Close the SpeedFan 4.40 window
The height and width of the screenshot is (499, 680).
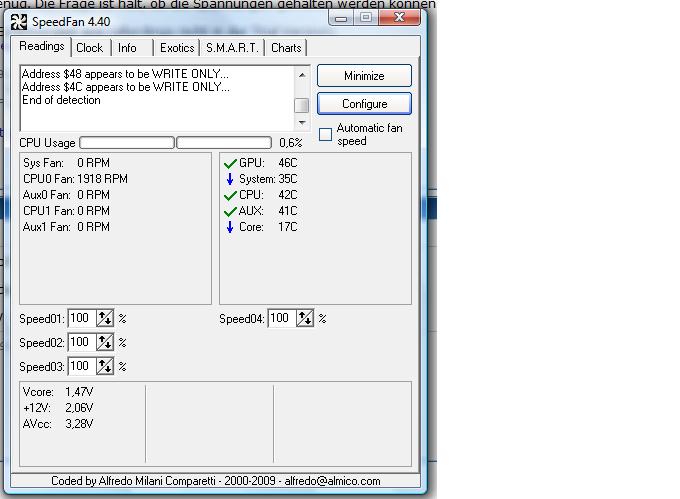399,18
